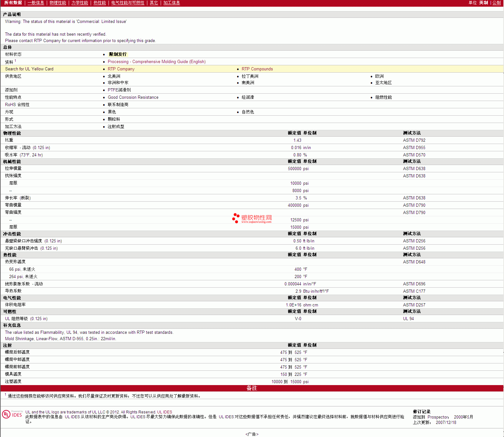This screenshot has width=504, height=437.
Task: Select the ASTM C177 test method
Action: point(414,291)
